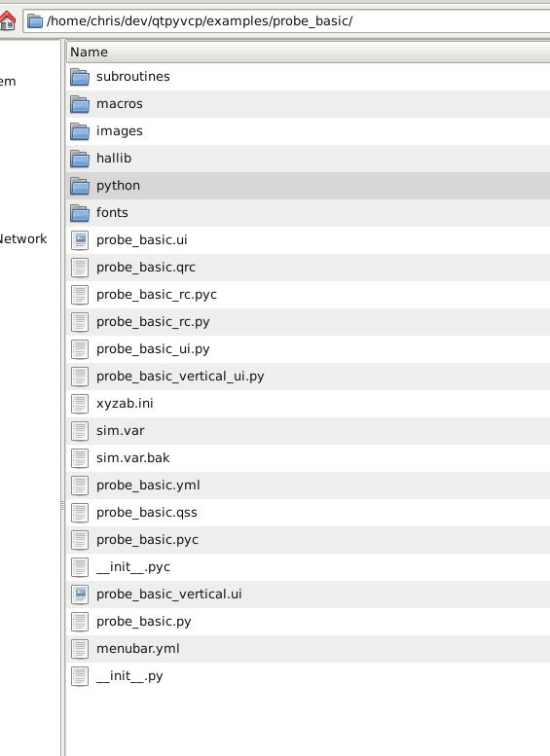Click the splitter handle between sidebar and list
550x756 pixels.
(x=62, y=505)
